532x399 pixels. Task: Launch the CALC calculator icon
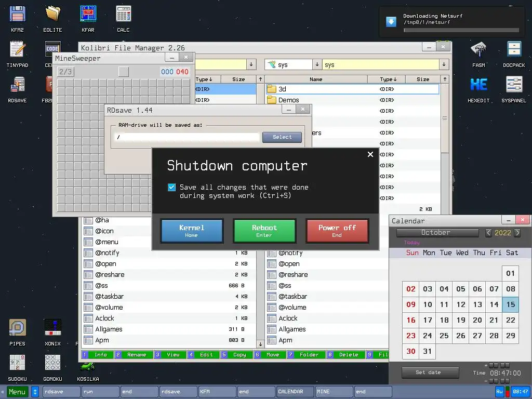pos(123,19)
